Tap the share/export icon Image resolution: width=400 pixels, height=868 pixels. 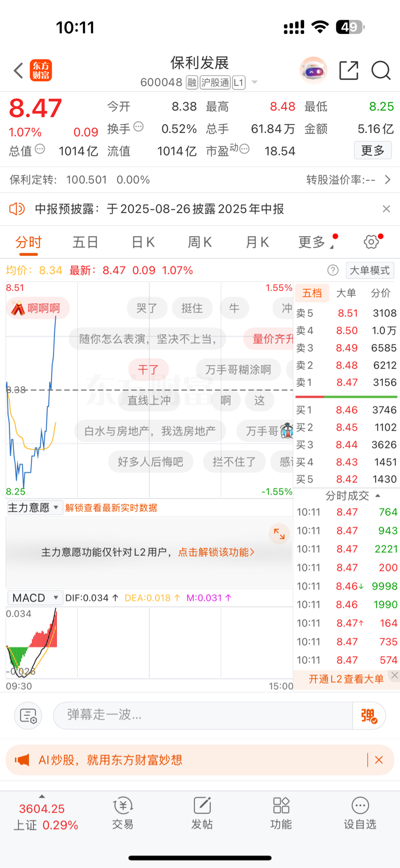click(x=348, y=70)
